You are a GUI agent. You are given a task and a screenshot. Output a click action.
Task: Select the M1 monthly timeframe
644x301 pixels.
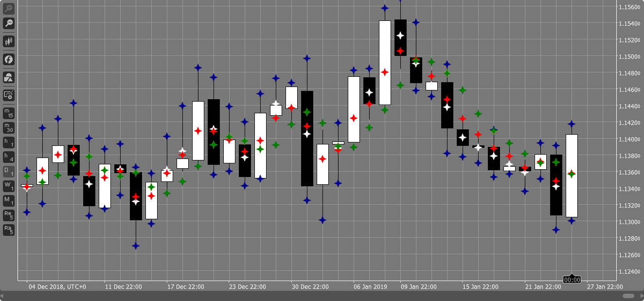tap(9, 201)
